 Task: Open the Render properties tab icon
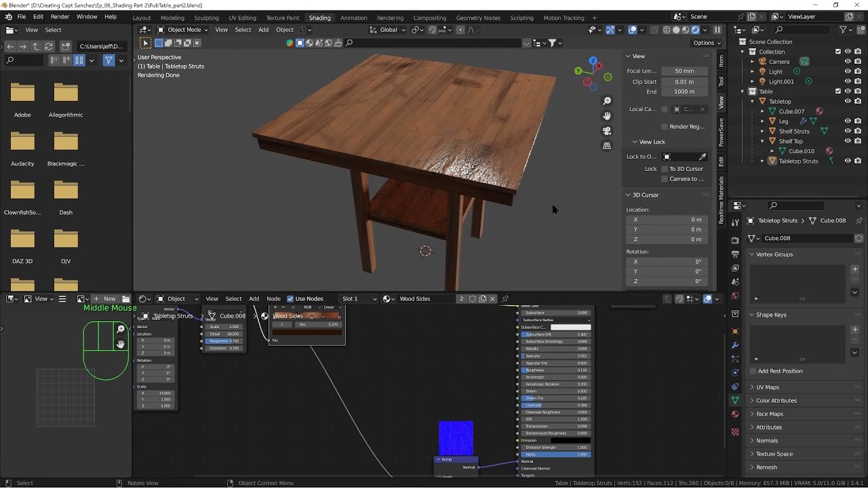click(x=735, y=241)
